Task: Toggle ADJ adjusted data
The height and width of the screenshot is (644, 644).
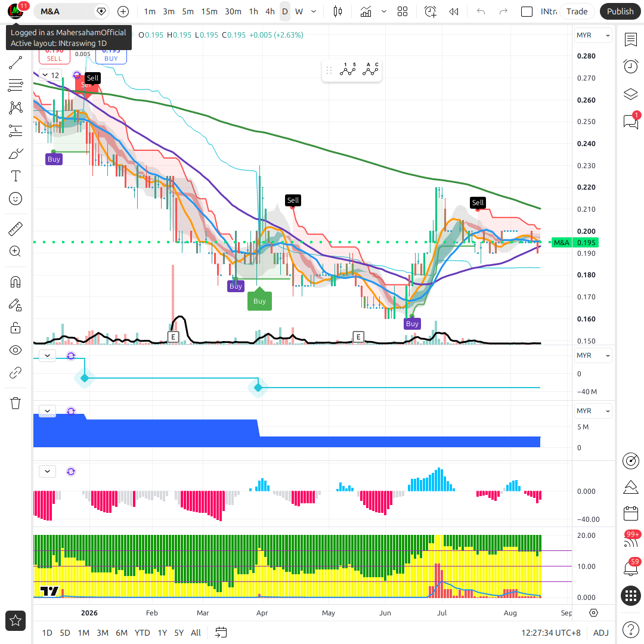Action: (601, 633)
